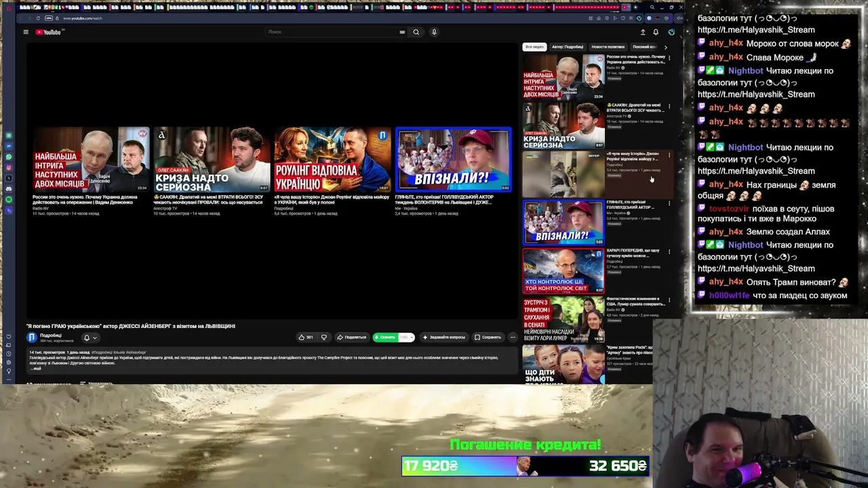The image size is (868, 488).
Task: Open more actions under the video
Action: (x=513, y=337)
